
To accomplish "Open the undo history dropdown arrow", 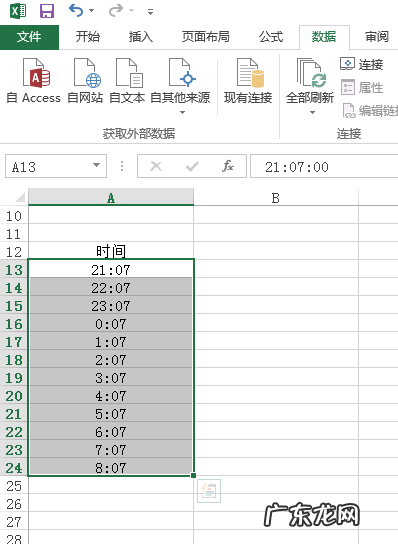I will (x=92, y=11).
